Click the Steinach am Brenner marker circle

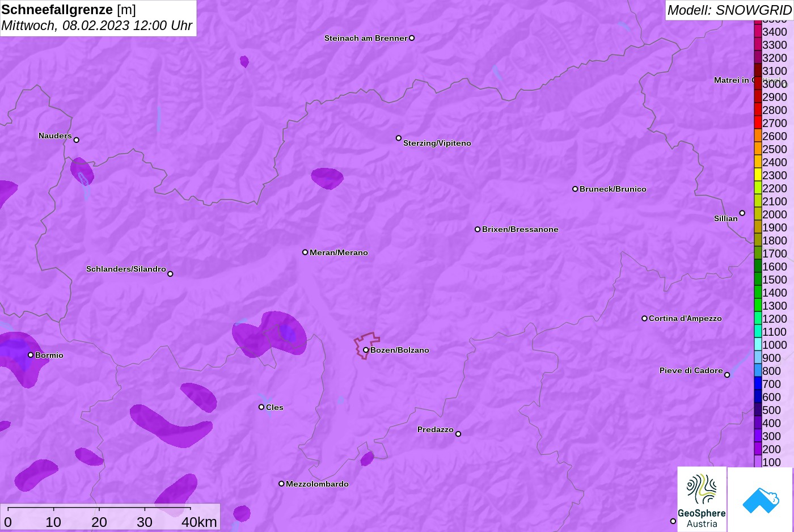click(x=412, y=38)
